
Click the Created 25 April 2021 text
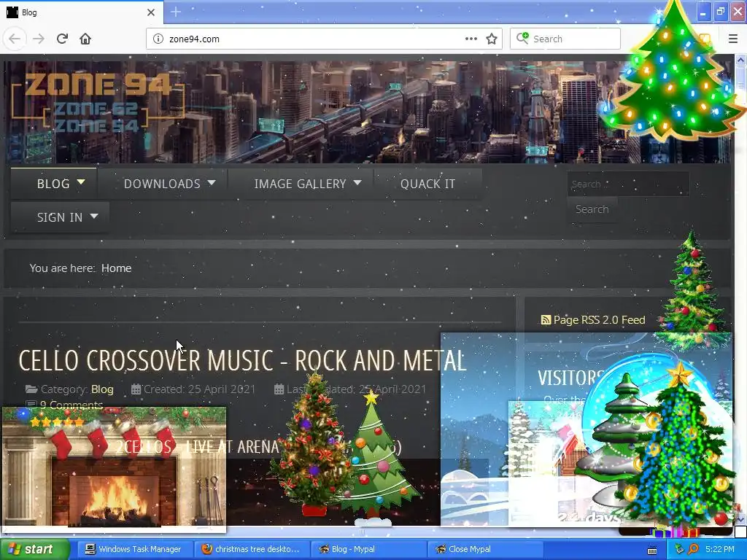tap(200, 389)
